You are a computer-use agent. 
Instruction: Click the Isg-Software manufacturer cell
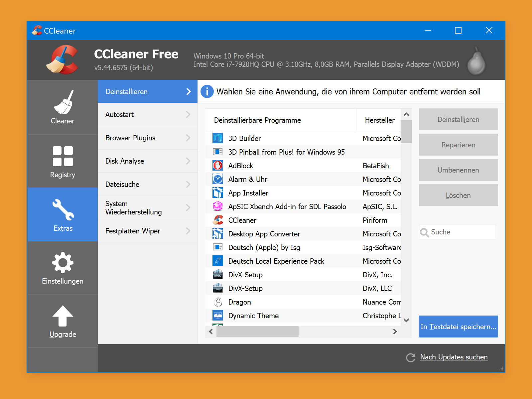click(x=382, y=247)
